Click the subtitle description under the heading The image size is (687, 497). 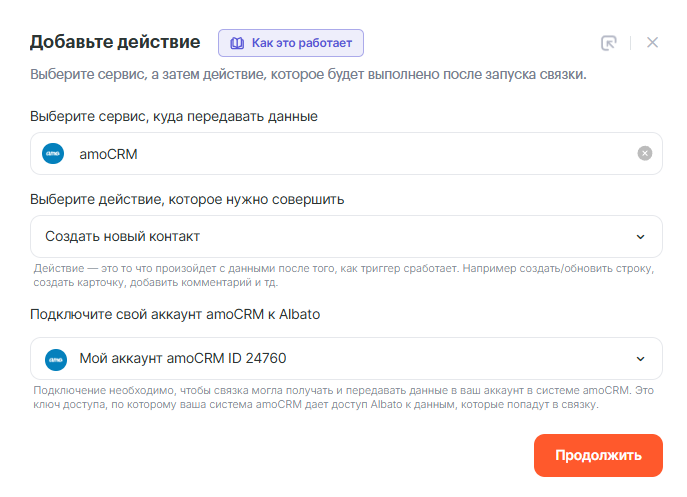click(308, 75)
